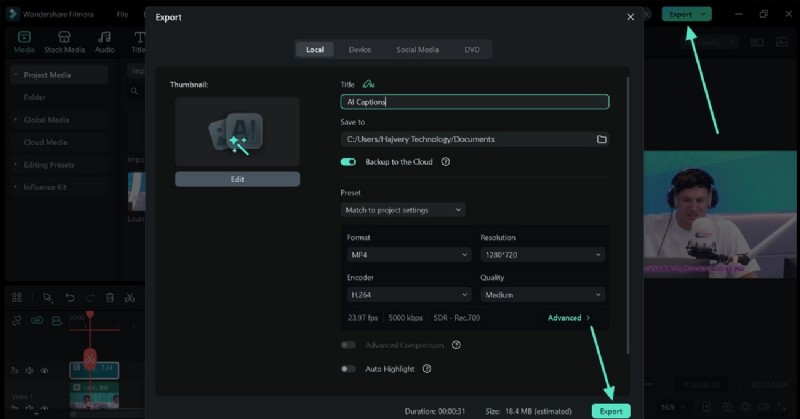800x419 pixels.
Task: Open the Audio panel in the main window
Action: click(105, 42)
